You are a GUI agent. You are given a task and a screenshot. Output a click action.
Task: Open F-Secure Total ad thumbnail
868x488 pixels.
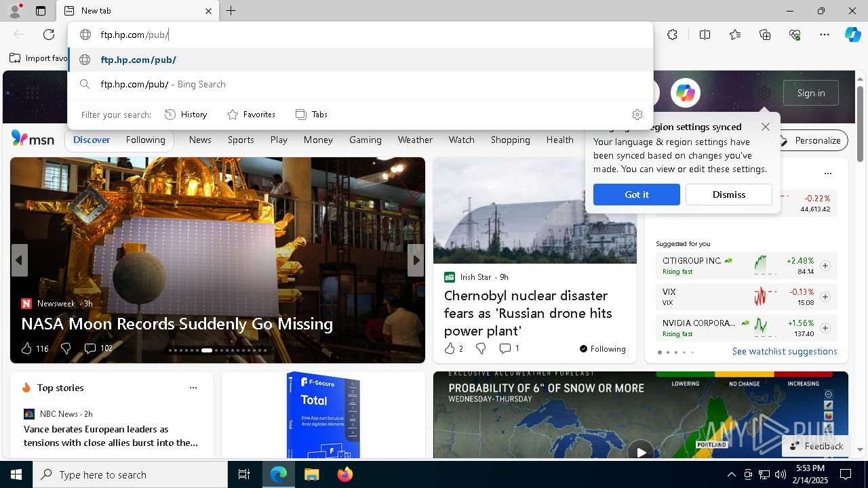pos(323,415)
